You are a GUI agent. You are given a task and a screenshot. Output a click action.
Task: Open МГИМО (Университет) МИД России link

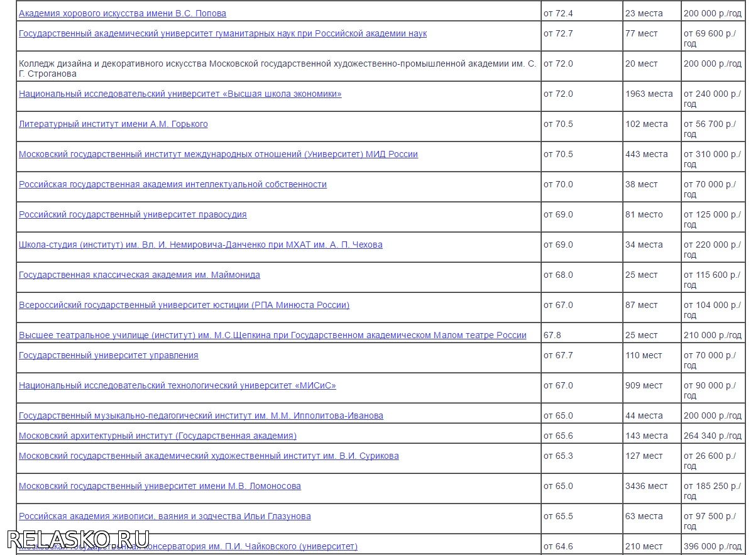[218, 154]
